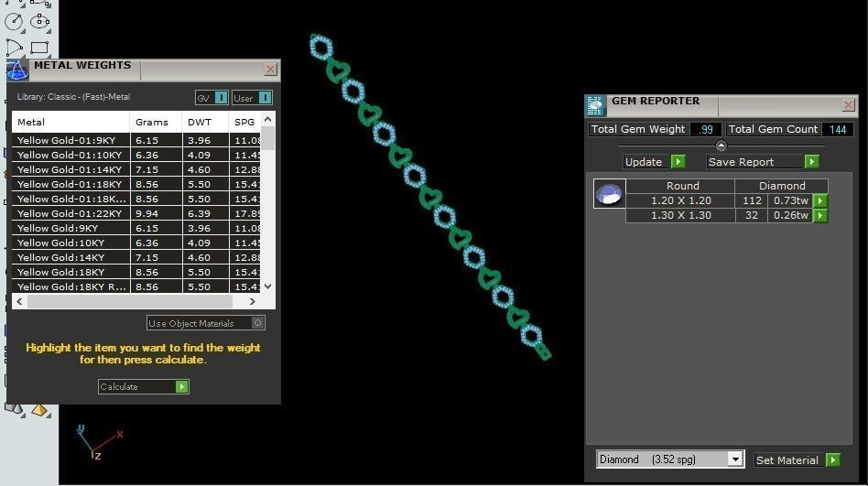Collapse Gem Reporter header with round arrow
This screenshot has width=868, height=486.
(x=721, y=146)
